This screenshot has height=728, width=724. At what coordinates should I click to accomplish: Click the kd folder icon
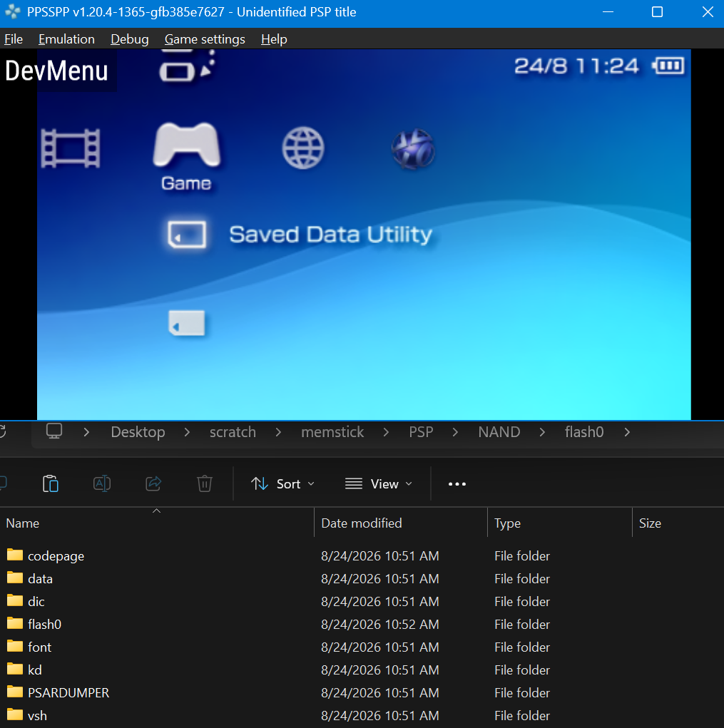click(x=15, y=669)
